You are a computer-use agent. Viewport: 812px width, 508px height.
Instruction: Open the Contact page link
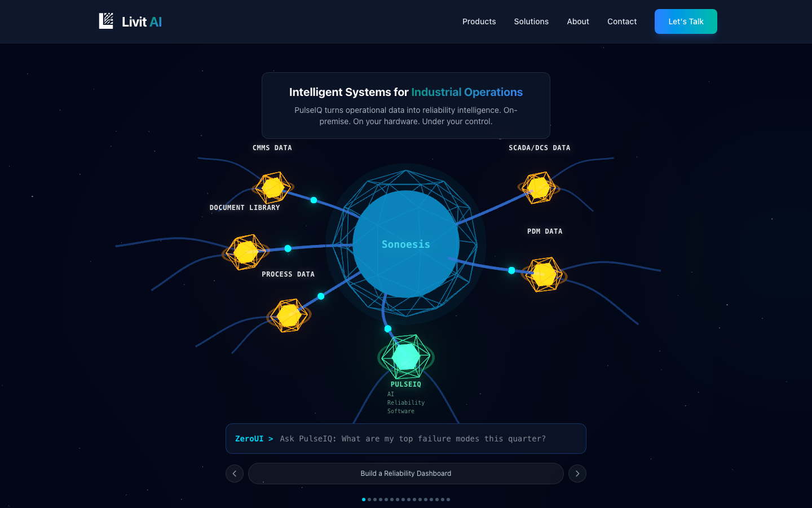coord(622,21)
